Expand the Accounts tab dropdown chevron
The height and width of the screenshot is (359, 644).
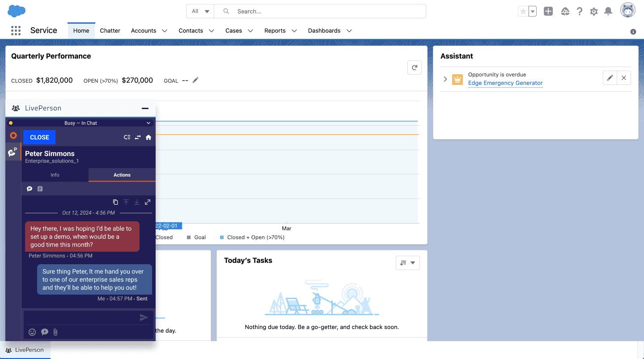pos(165,31)
